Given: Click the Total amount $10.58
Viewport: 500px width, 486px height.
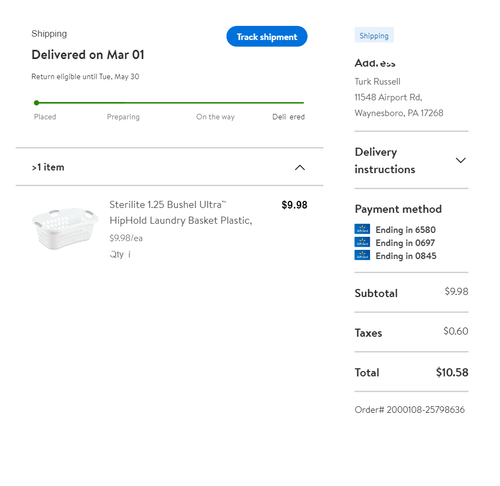Looking at the screenshot, I should 452,372.
